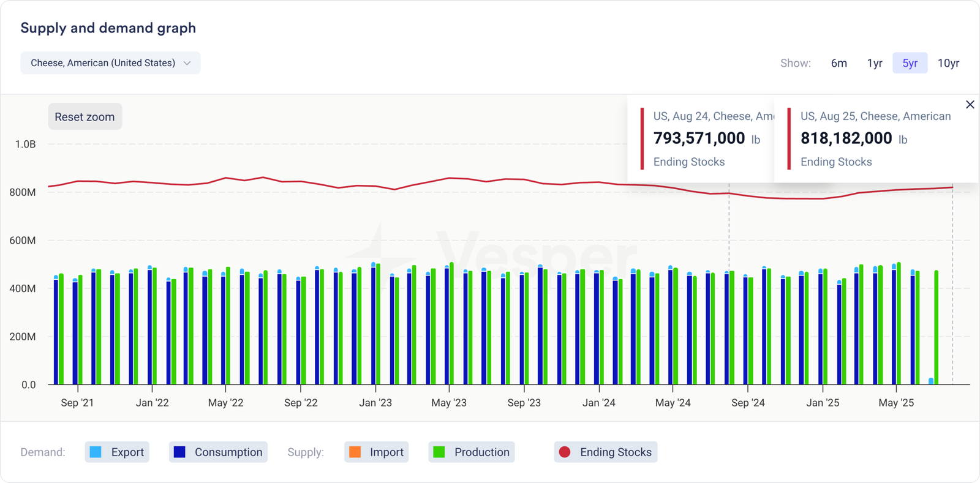Click the green Production legend square
Screen dimensions: 980x483
tap(439, 452)
